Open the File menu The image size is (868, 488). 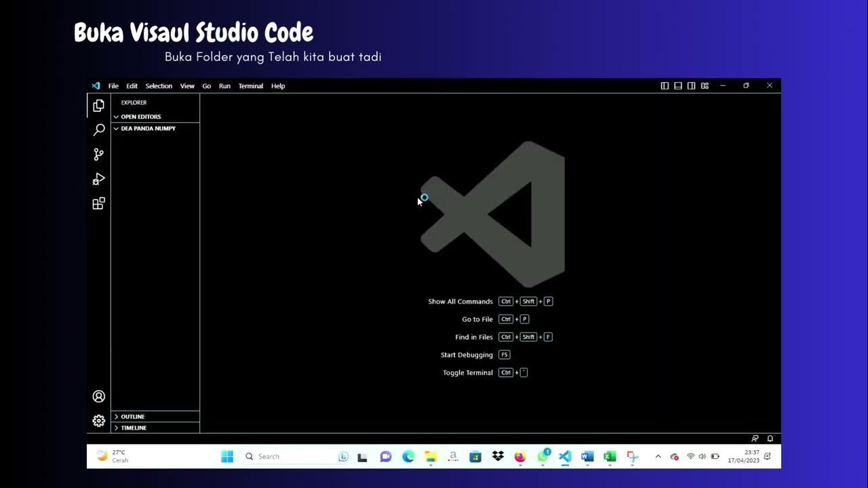[113, 86]
